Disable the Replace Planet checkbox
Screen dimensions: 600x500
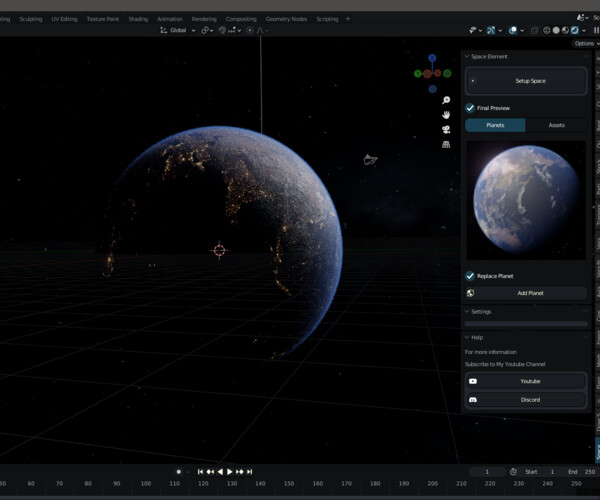tap(471, 275)
